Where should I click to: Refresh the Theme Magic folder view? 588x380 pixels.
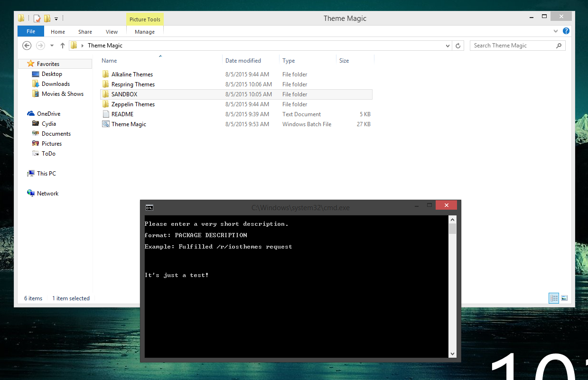[458, 46]
